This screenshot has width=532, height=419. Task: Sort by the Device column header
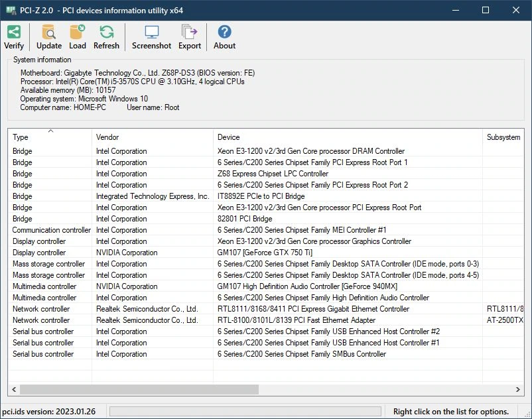click(x=348, y=137)
